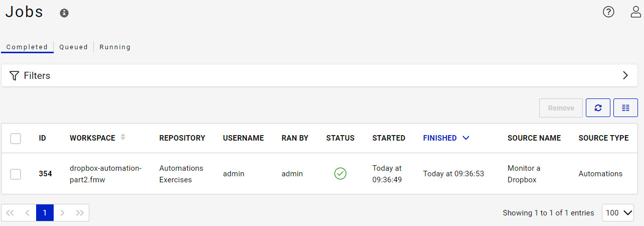This screenshot has width=644, height=226.
Task: Sort by Status column header
Action: (340, 138)
